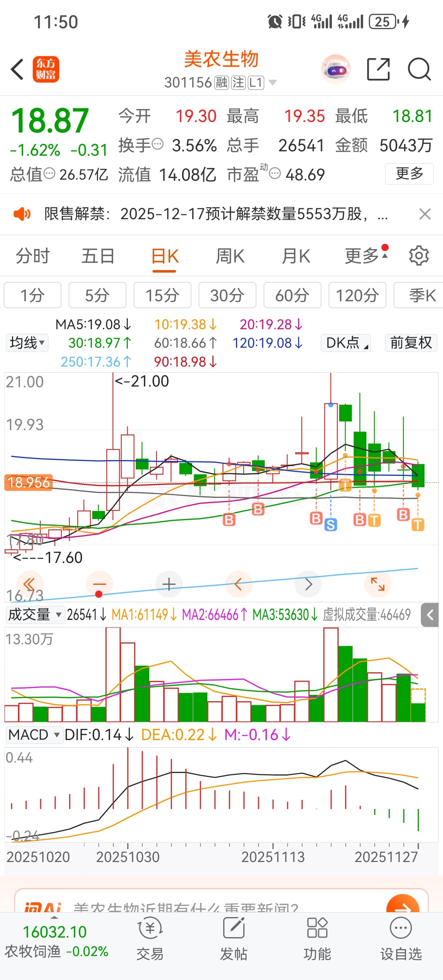The image size is (443, 980).
Task: Tap the stock name 美农生物
Action: pyautogui.click(x=221, y=60)
